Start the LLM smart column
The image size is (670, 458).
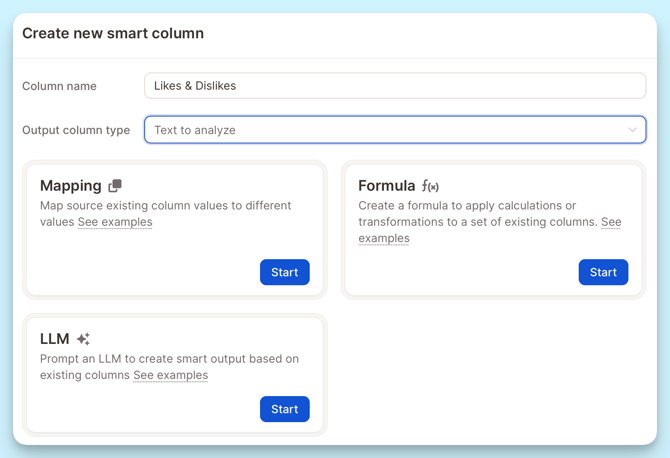coord(285,409)
